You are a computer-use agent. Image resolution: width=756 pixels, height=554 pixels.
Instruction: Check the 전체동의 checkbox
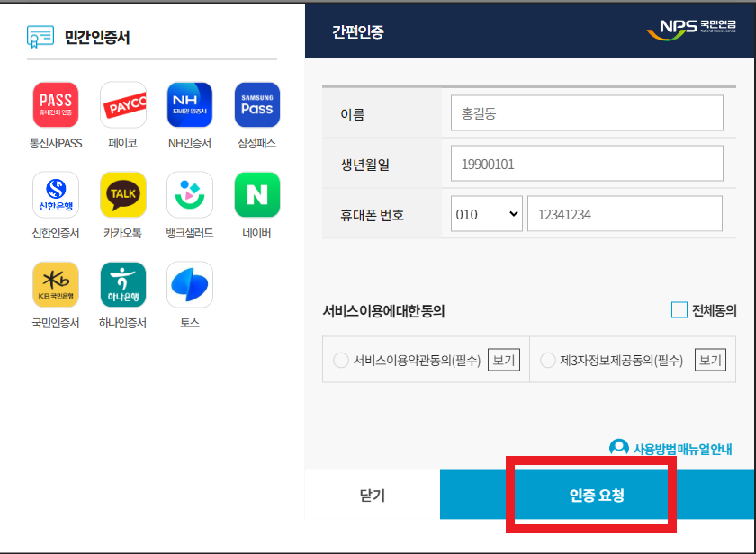pyautogui.click(x=679, y=309)
